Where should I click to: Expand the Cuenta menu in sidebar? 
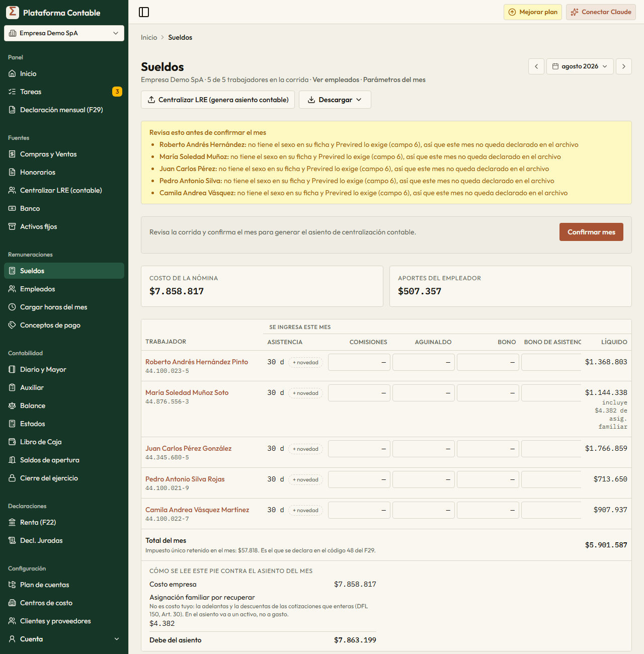pyautogui.click(x=64, y=639)
